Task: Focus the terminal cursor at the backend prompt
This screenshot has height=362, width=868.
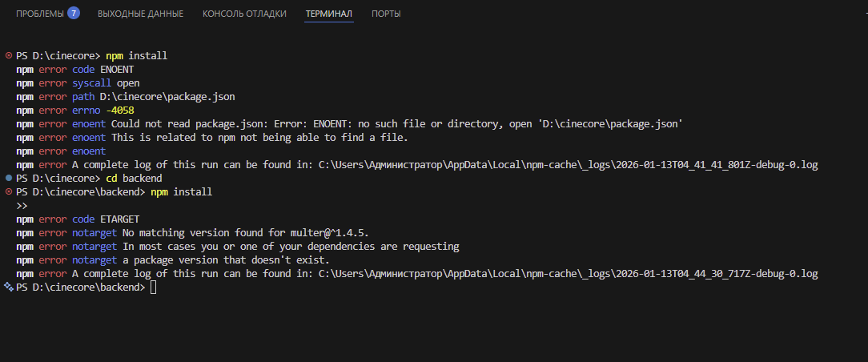Action: [153, 288]
